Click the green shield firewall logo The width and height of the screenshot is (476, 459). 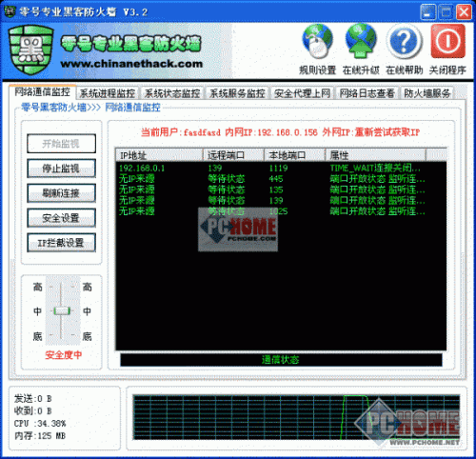tap(30, 50)
